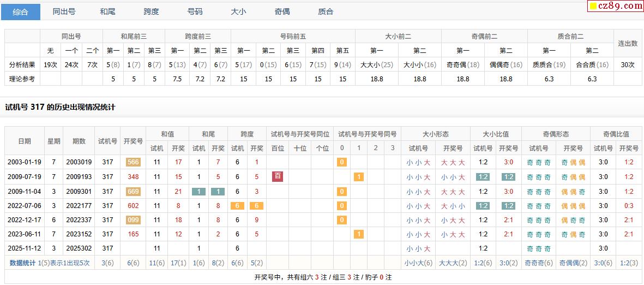Click the 数据统计 label in summary row
The width and height of the screenshot is (644, 285).
(23, 263)
